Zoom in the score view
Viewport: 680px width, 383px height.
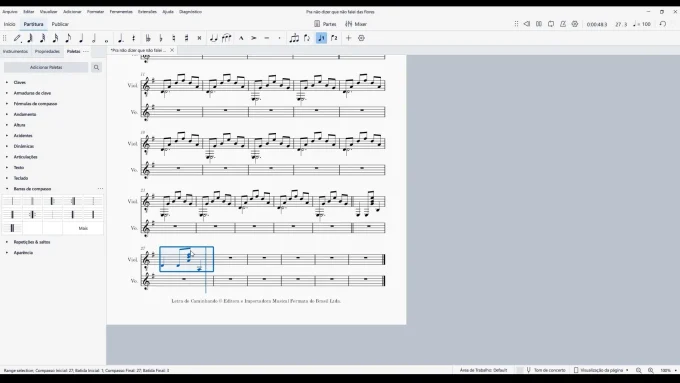(x=651, y=370)
